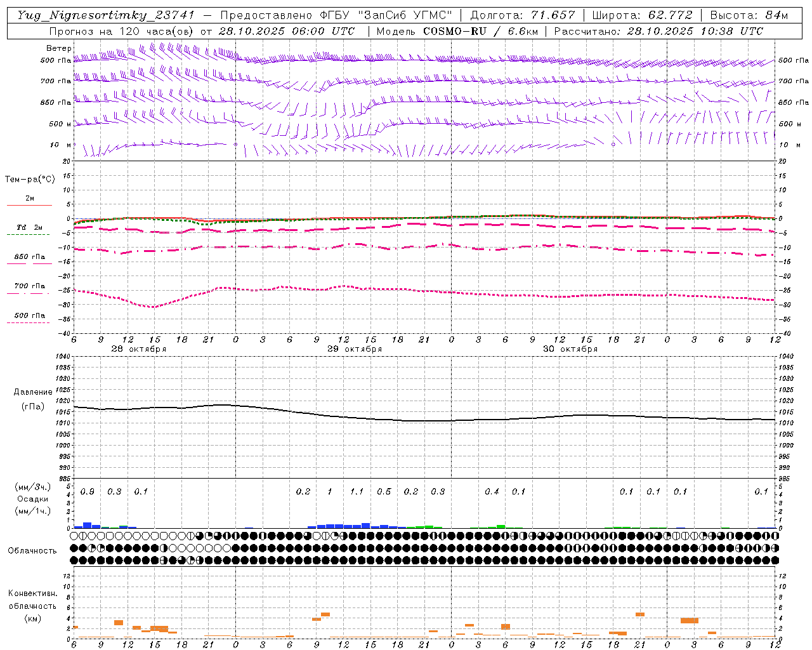
Task: Click the (мм/3ч.) unit label
Action: click(x=32, y=487)
